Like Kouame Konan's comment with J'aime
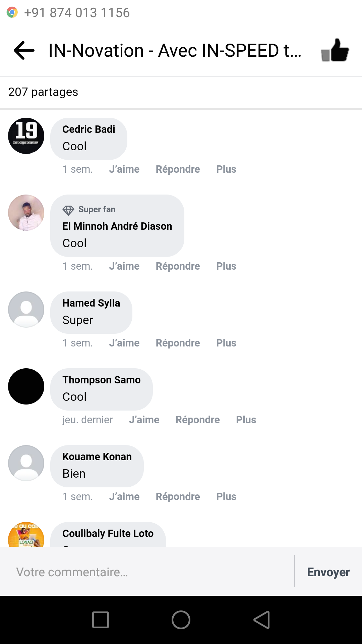 (x=124, y=496)
